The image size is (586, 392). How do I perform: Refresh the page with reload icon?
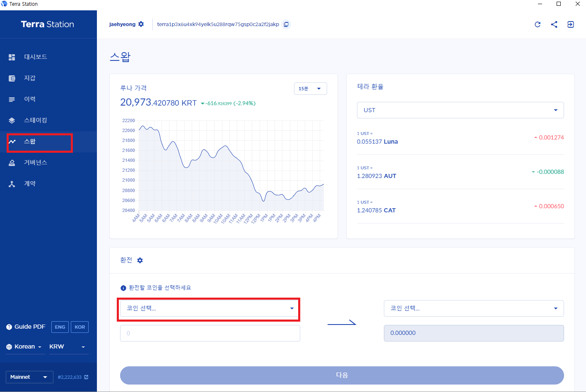tap(538, 24)
